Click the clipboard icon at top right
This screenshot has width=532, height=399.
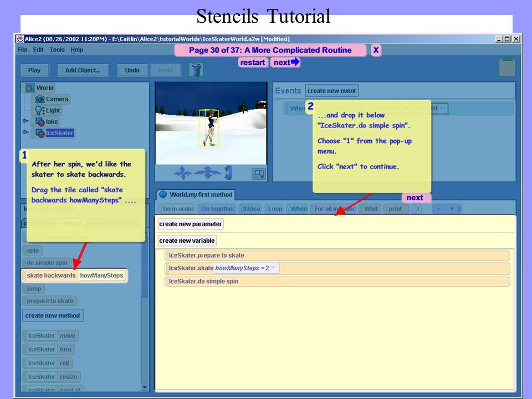(507, 67)
